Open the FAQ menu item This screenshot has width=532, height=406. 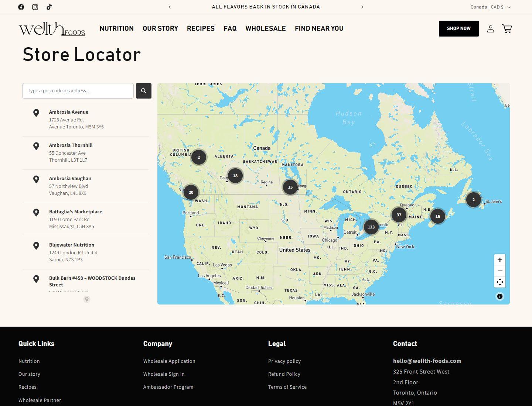pyautogui.click(x=230, y=28)
